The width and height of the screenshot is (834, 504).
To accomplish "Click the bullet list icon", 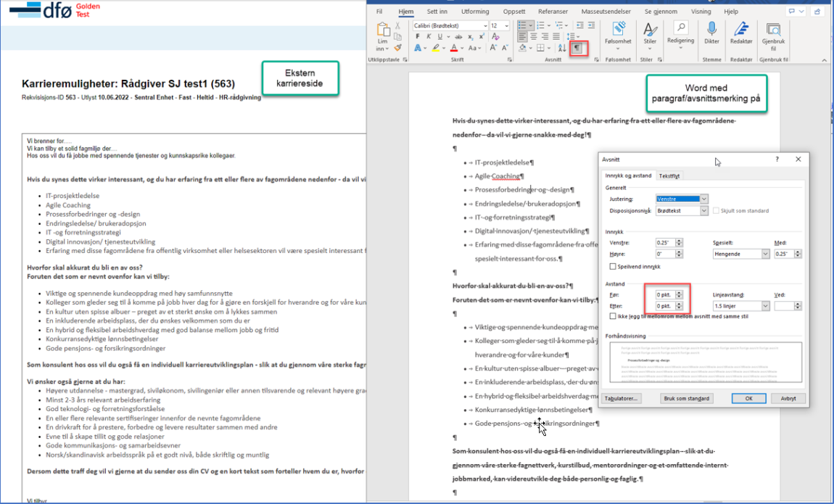I will tap(522, 25).
